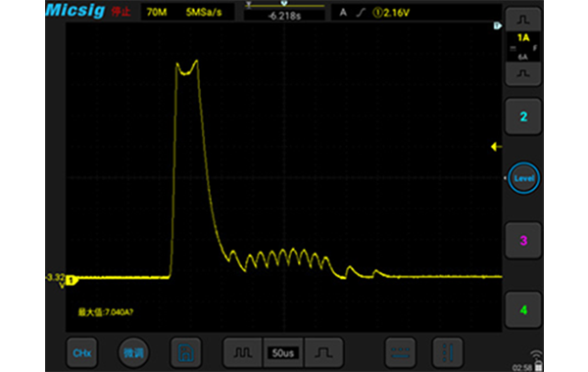
Task: Tap the memory bar indicator at top
Action: click(x=284, y=6)
